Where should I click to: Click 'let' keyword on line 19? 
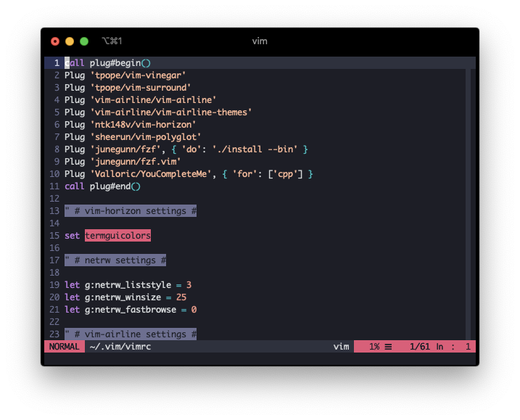point(73,285)
